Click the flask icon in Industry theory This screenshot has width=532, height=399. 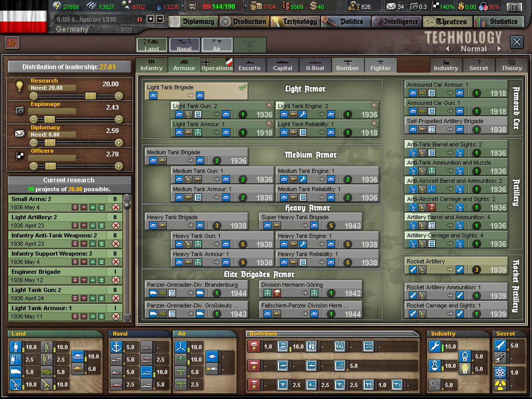click(435, 366)
